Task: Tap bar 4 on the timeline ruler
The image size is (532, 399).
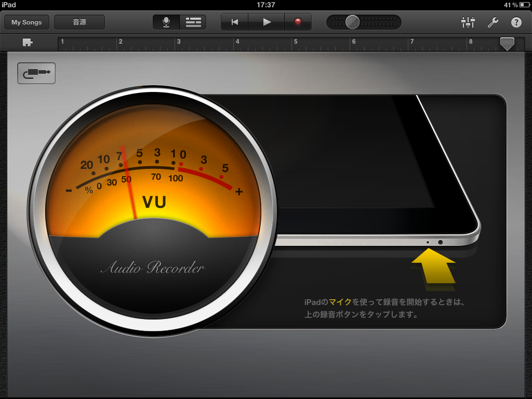Action: 237,42
